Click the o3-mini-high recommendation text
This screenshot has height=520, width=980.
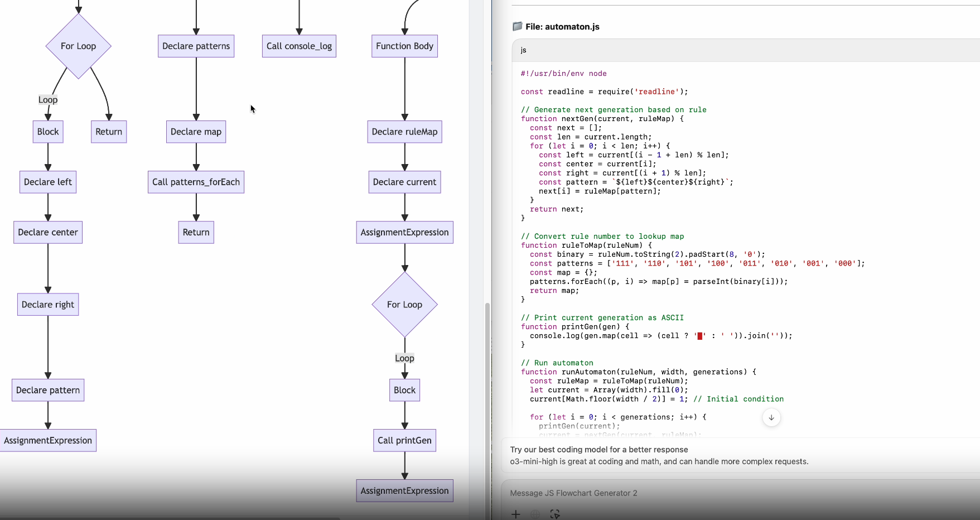(x=659, y=461)
